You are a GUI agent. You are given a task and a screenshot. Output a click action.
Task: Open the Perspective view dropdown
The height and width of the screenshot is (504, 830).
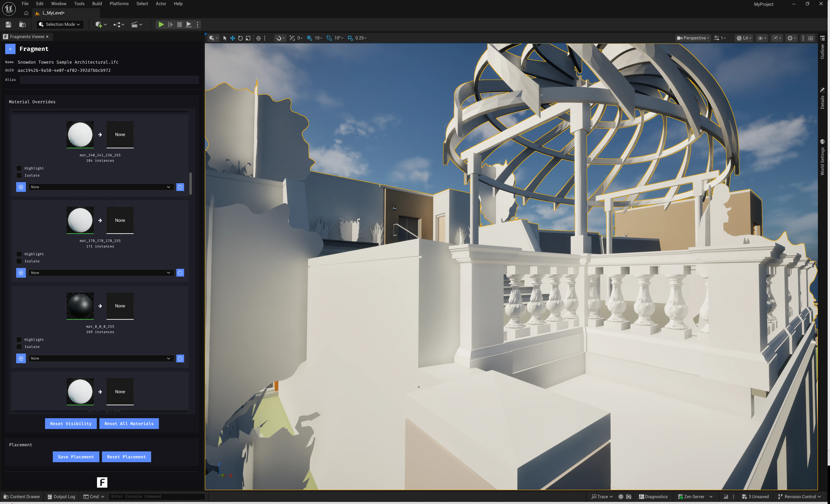[x=693, y=38]
